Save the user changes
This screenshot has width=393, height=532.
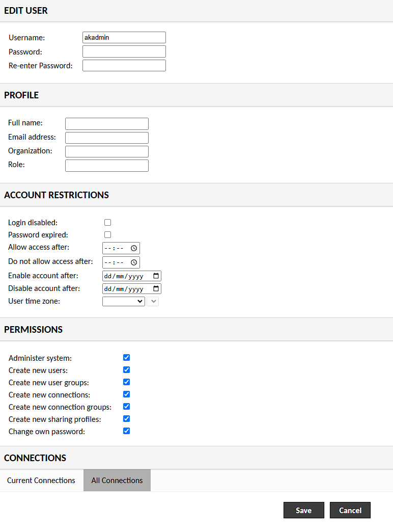[304, 510]
